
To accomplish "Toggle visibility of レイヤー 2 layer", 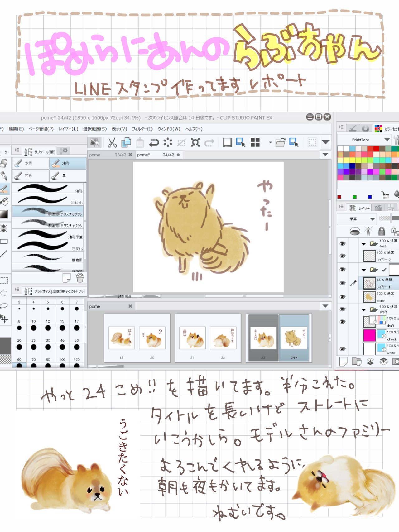I will tap(342, 256).
